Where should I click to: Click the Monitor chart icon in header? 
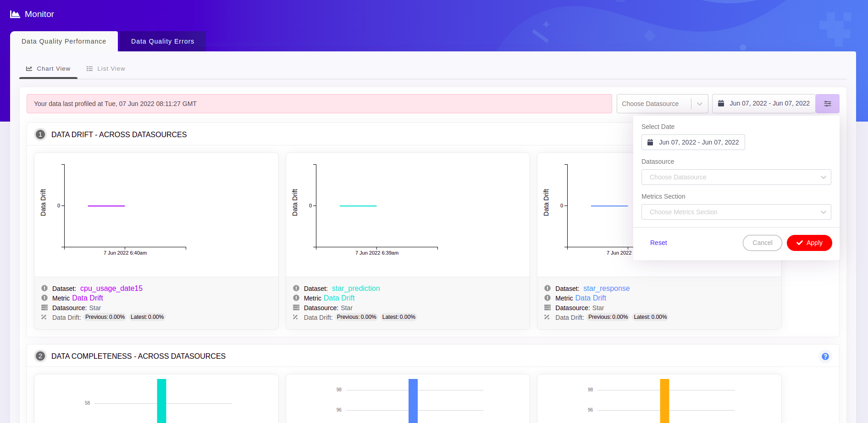click(x=15, y=14)
